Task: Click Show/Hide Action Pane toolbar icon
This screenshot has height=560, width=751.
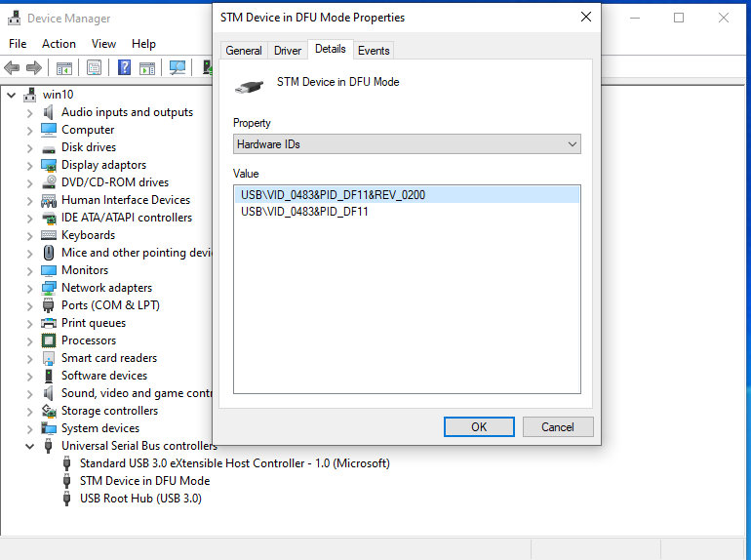Action: [147, 68]
